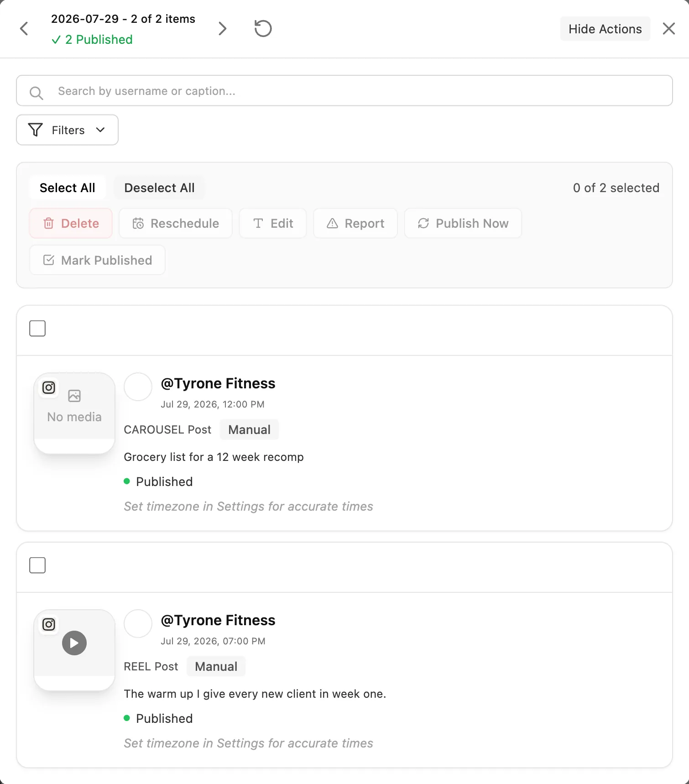This screenshot has width=689, height=784.
Task: Click avatar circle of the 07:00 PM post
Action: coord(138,623)
